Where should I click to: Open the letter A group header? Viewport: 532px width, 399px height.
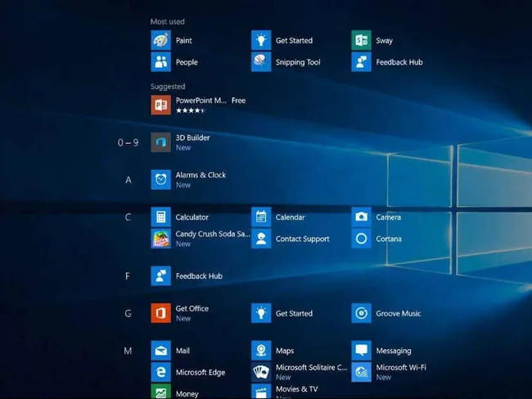[128, 180]
